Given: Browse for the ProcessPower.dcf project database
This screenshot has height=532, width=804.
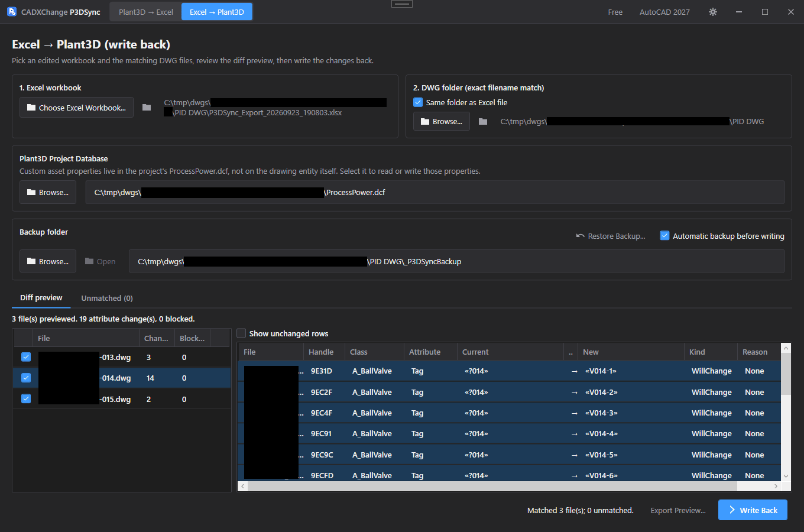Looking at the screenshot, I should coord(48,192).
